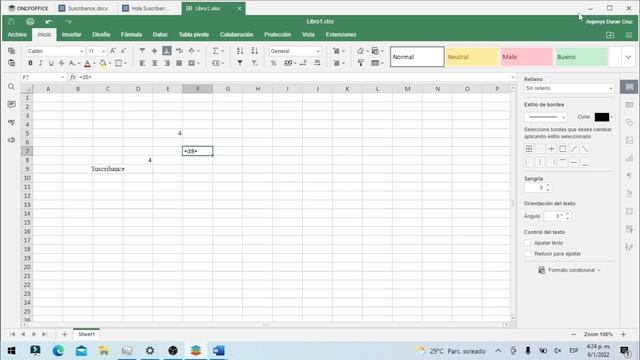Screen dimensions: 640x360
Task: Open the comments sidebar icon
Action: (11, 105)
